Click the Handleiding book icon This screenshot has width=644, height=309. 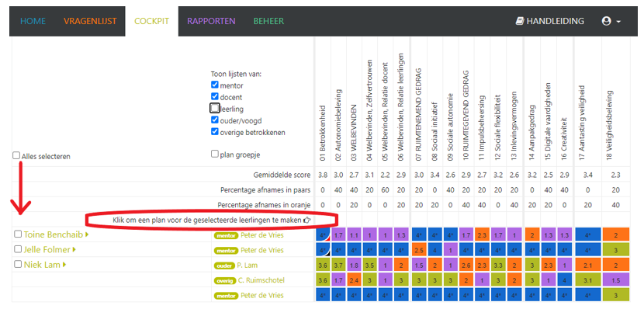520,21
